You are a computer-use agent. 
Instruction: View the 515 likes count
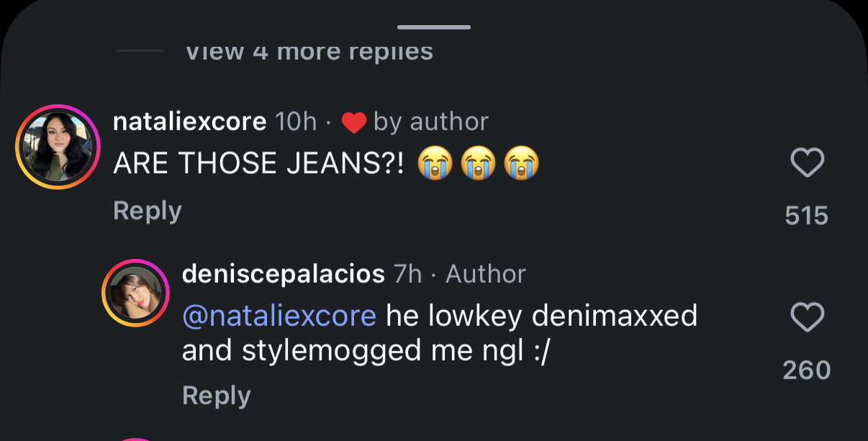tap(807, 216)
